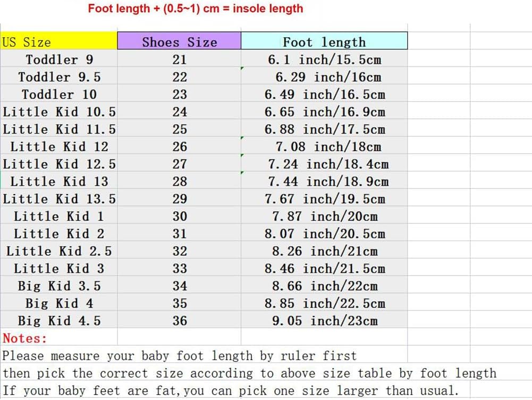Click the yellow US Size header cell
This screenshot has width=532, height=400.
point(58,41)
